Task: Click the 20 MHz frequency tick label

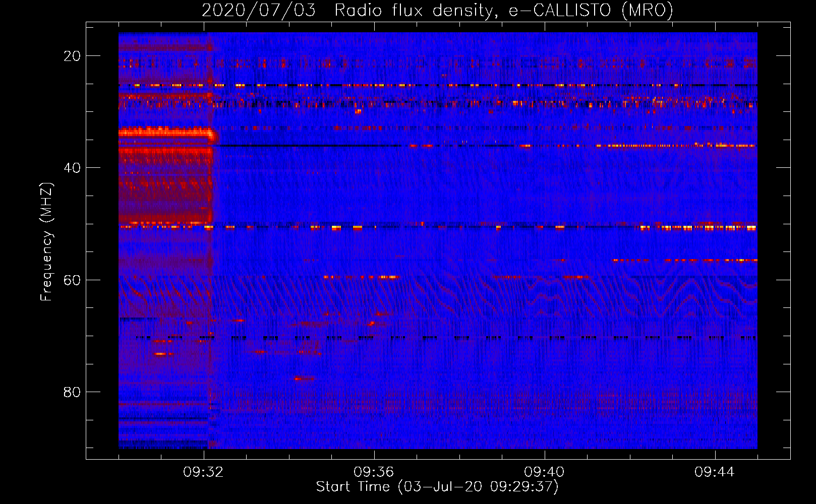Action: (x=72, y=56)
